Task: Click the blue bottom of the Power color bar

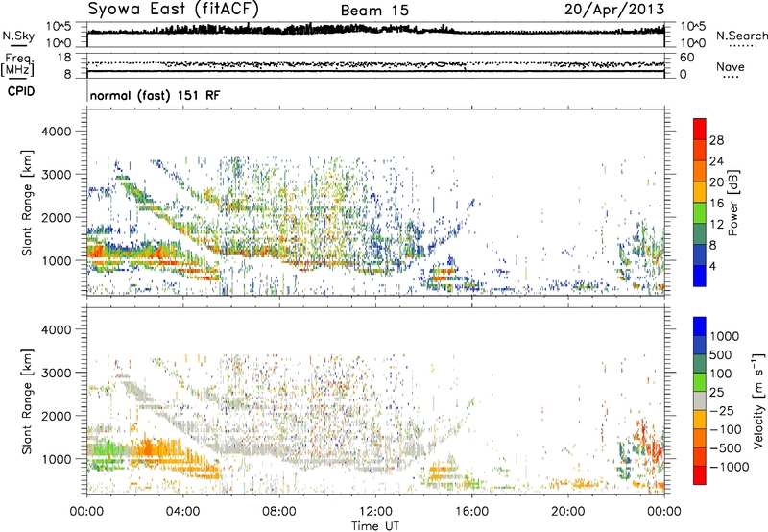Action: [x=700, y=277]
